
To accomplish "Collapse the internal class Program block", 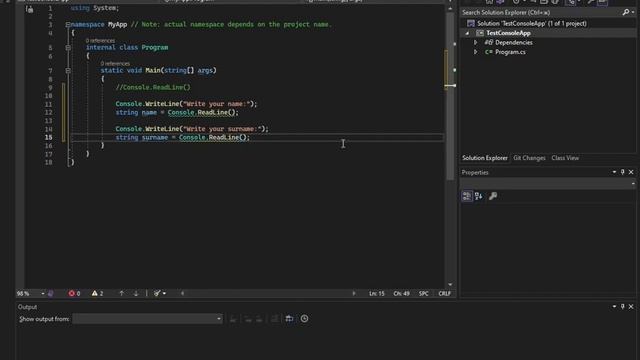I will point(68,48).
